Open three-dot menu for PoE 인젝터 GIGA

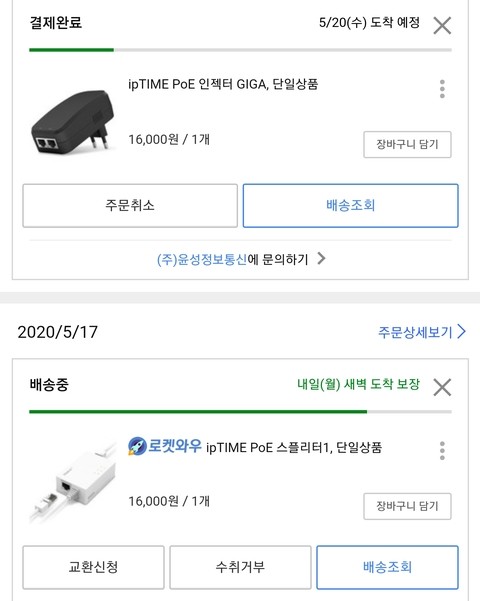[x=442, y=89]
